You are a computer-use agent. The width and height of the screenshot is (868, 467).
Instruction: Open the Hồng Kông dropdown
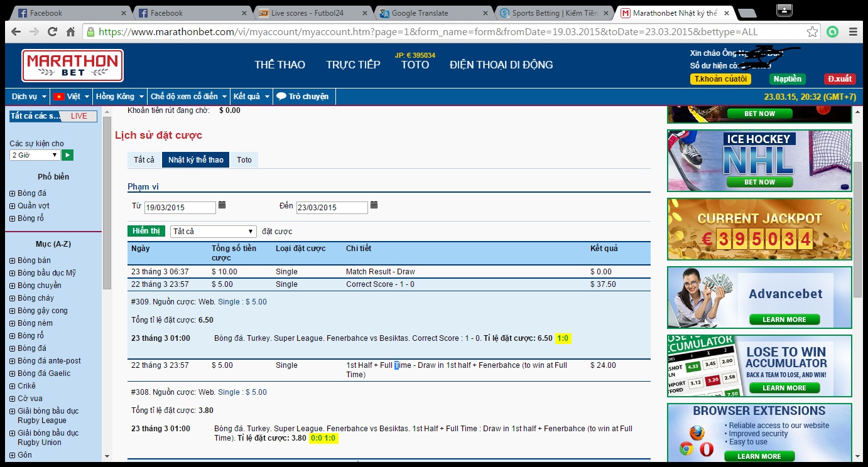coord(119,97)
